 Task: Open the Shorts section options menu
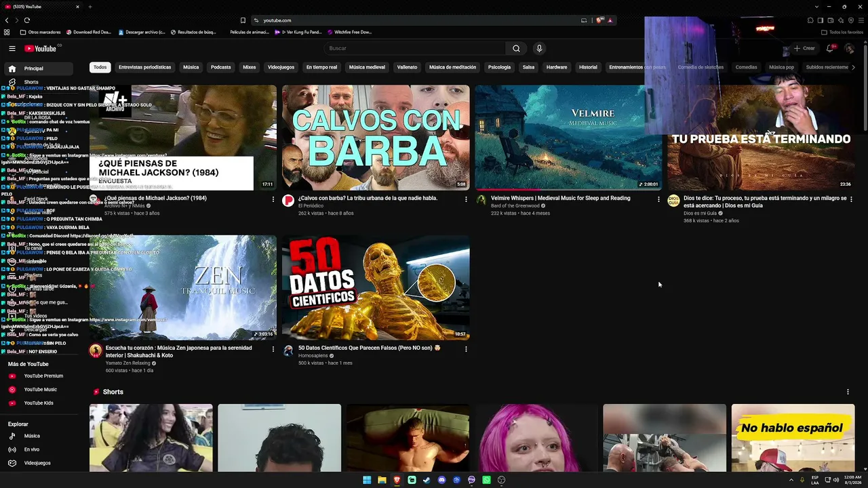coord(848,392)
